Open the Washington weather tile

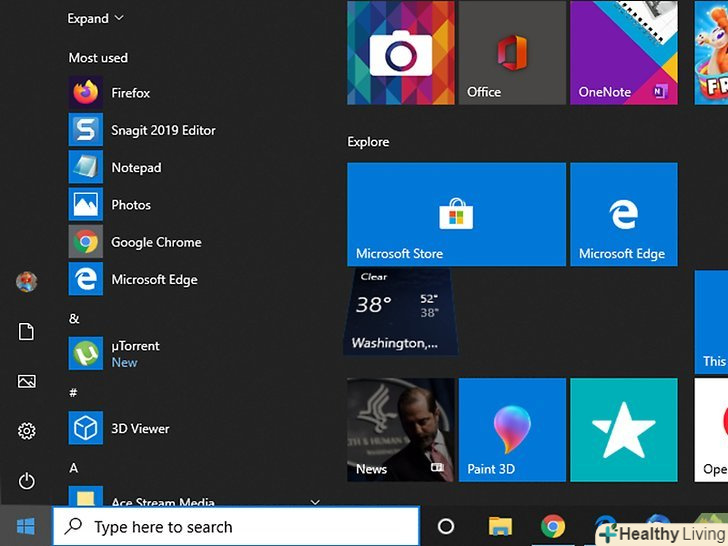(399, 311)
